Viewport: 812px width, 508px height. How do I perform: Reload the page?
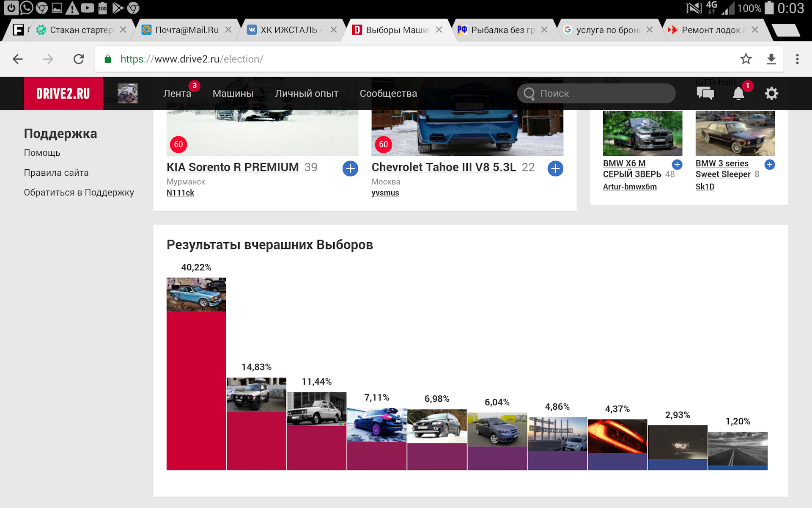79,59
